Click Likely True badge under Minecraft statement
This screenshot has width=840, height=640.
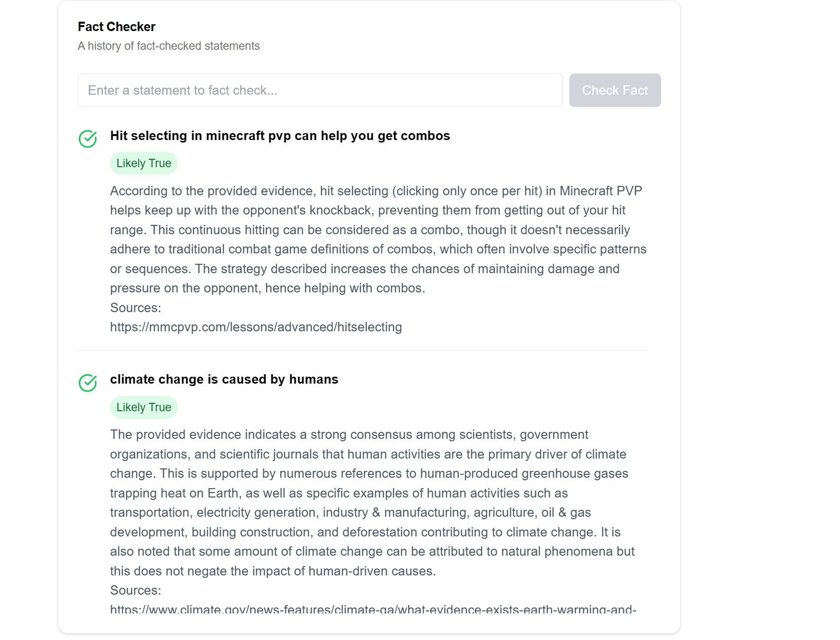(x=144, y=163)
